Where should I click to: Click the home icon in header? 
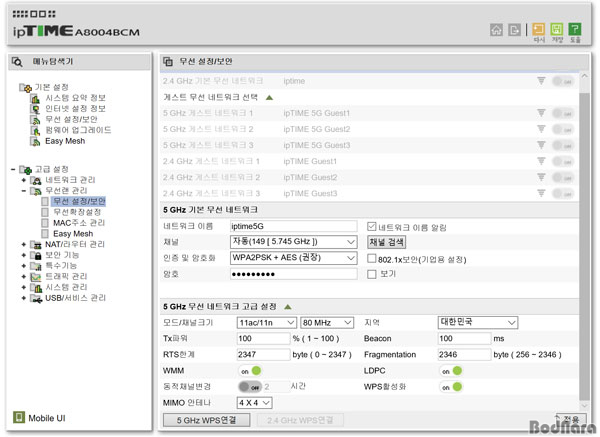[496, 29]
